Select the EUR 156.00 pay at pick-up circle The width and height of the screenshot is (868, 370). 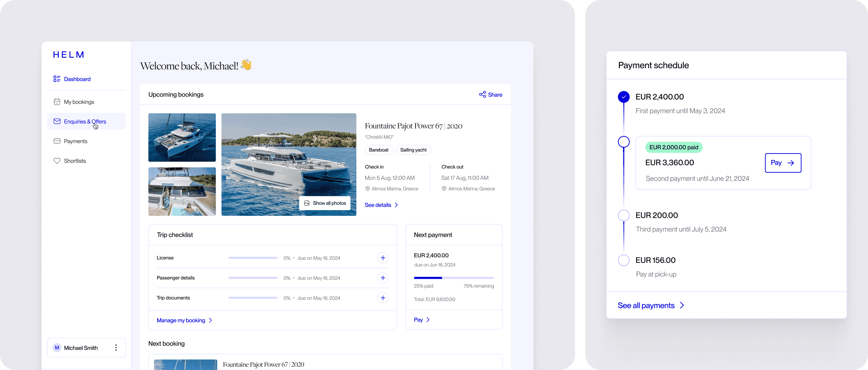tap(623, 260)
